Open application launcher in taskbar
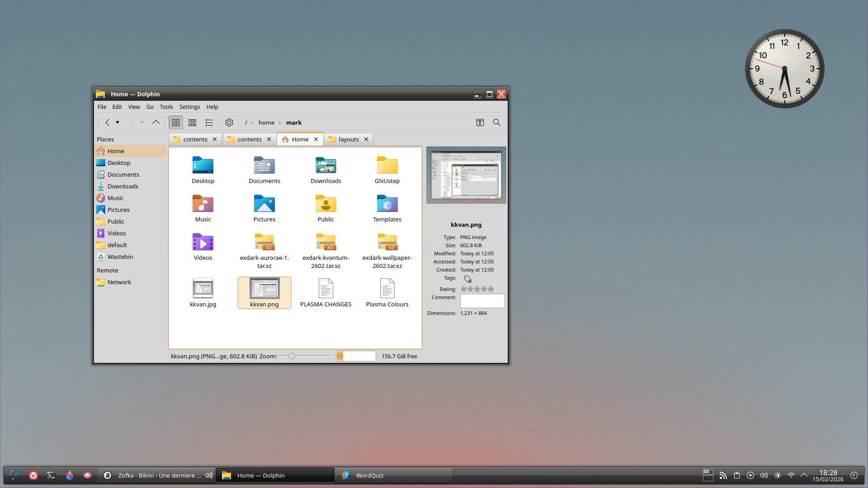The width and height of the screenshot is (868, 488). [x=14, y=475]
